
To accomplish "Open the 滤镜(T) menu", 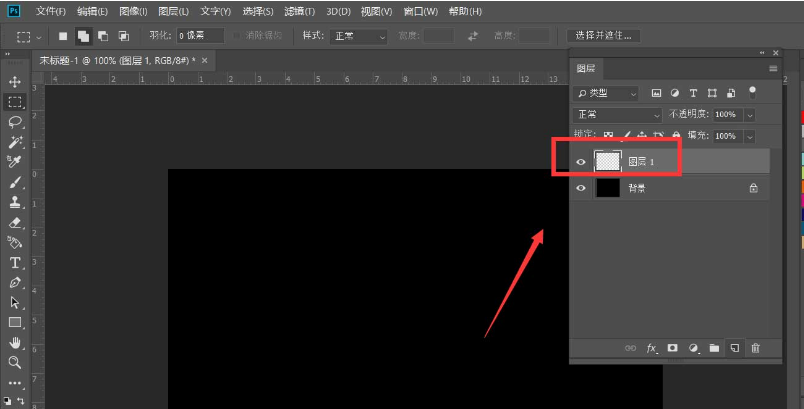I will pyautogui.click(x=299, y=11).
